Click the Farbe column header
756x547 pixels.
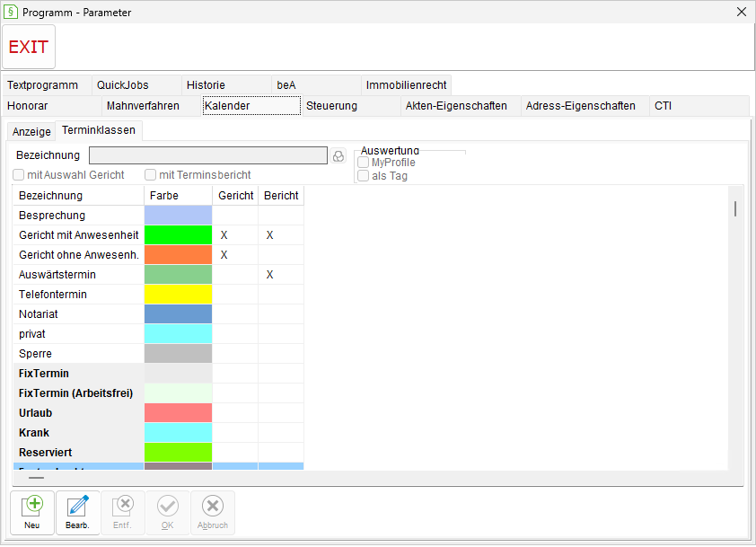click(x=178, y=196)
